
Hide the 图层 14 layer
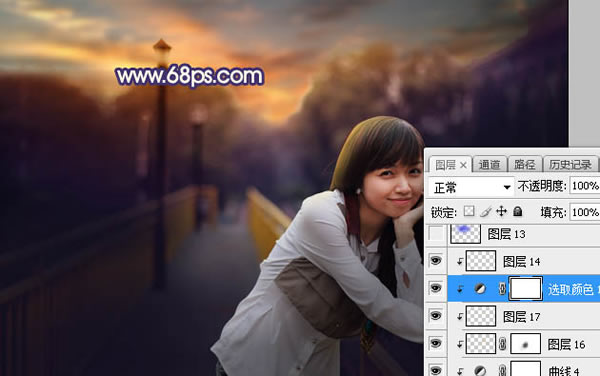pyautogui.click(x=436, y=261)
